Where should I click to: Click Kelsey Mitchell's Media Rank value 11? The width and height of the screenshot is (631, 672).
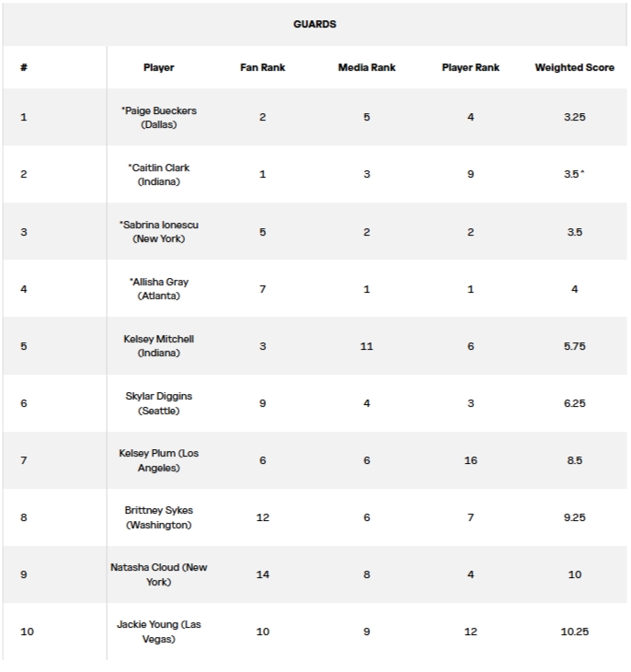(366, 346)
